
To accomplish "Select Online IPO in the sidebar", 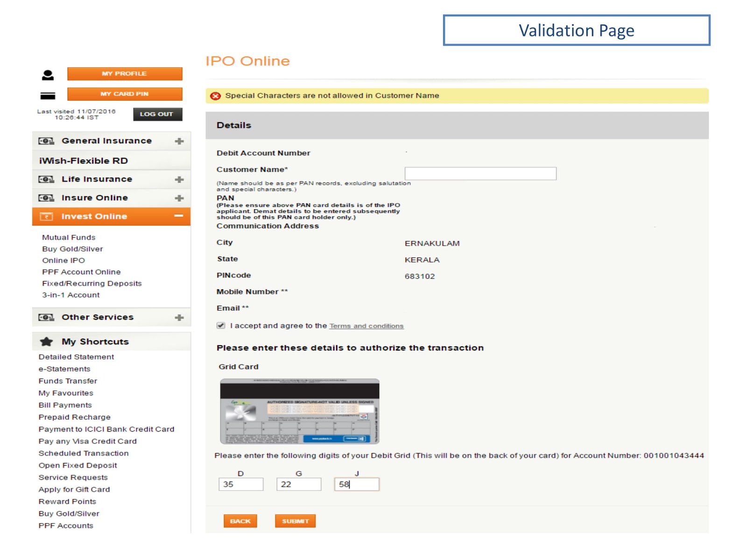I will point(63,260).
